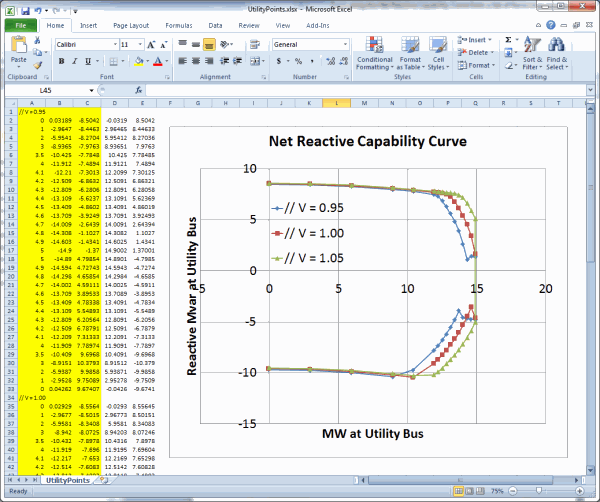Click the Paste clipboard icon
This screenshot has width=600, height=502.
coord(18,44)
